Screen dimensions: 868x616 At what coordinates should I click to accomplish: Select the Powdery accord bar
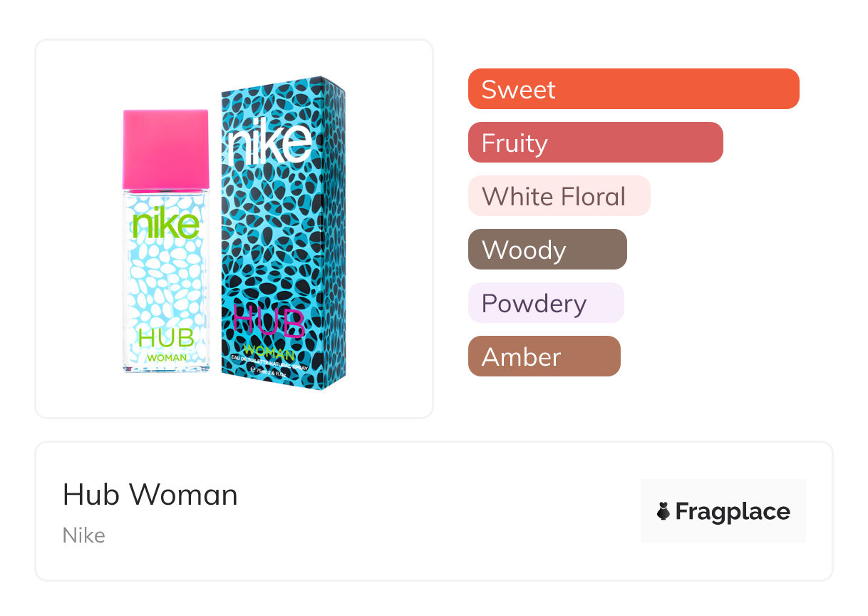545,303
